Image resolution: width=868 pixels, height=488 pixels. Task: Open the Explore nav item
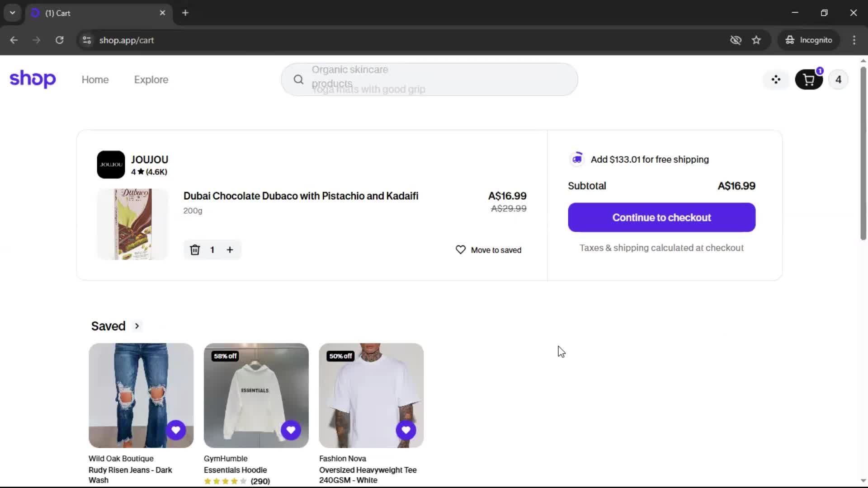point(151,80)
